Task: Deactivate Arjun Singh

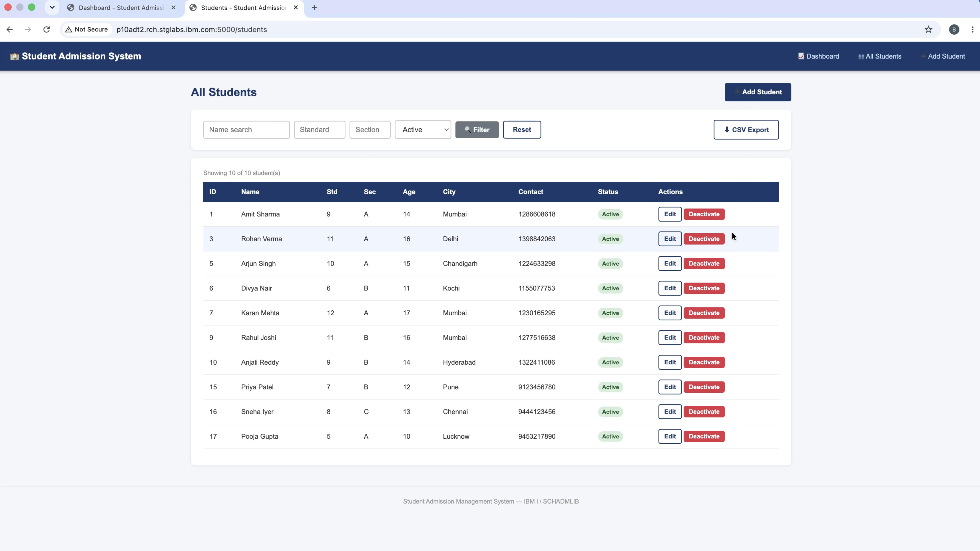Action: (704, 263)
